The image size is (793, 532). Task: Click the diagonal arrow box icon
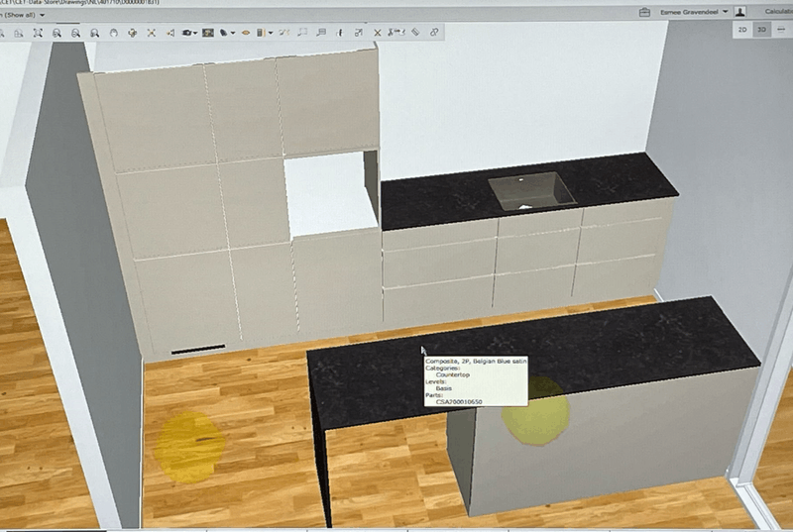coord(359,33)
